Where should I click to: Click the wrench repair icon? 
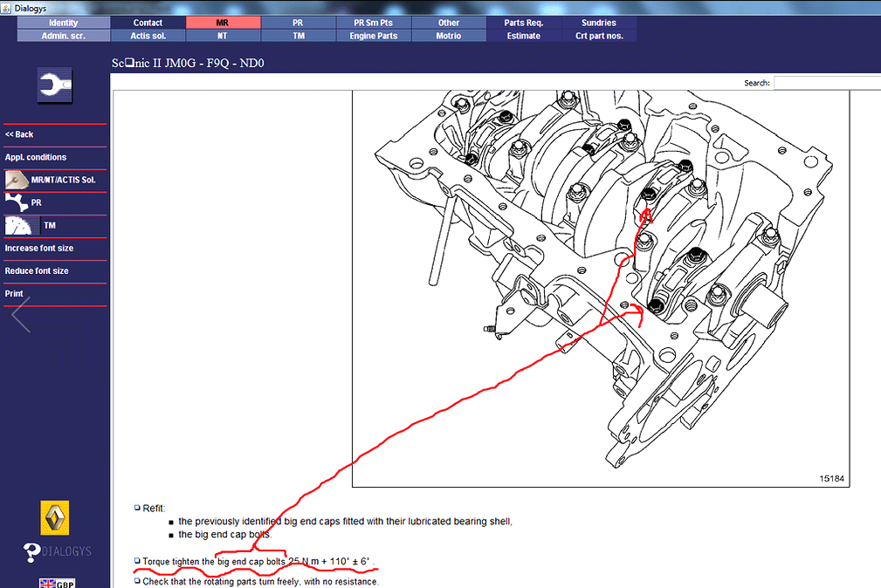click(x=54, y=85)
